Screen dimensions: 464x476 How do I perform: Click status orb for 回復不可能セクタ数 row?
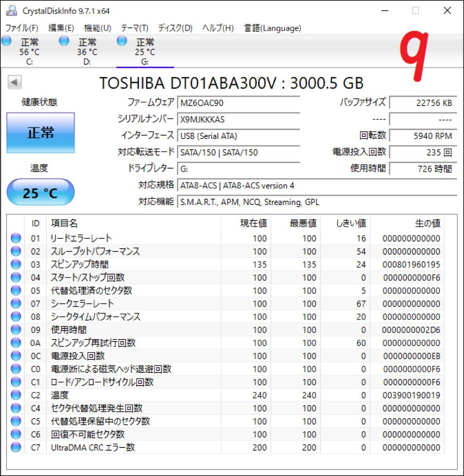coord(16,435)
